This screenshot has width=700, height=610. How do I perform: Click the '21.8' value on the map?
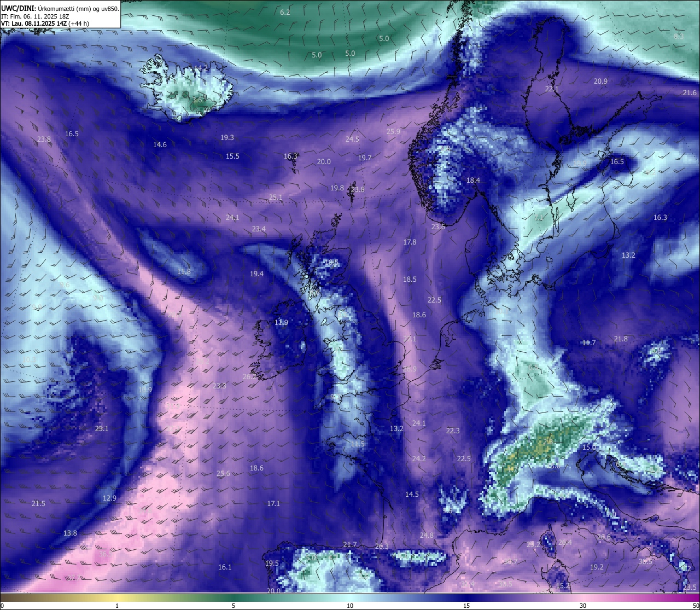(621, 339)
